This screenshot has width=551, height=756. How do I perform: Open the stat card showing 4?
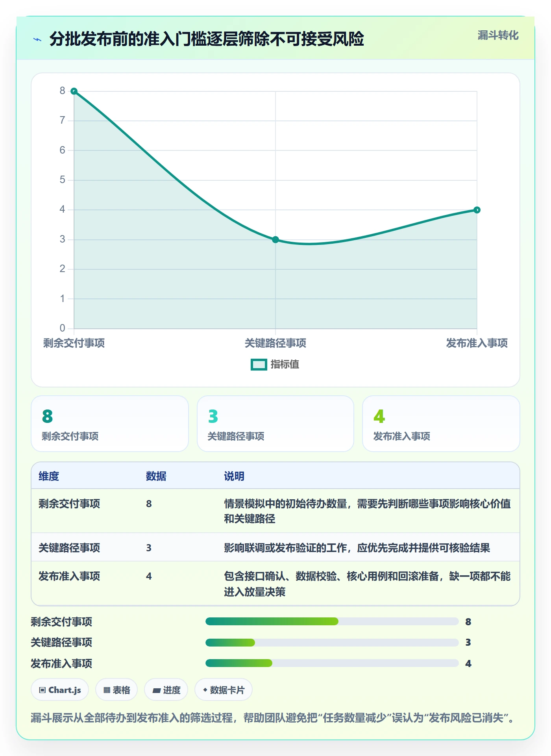click(441, 424)
